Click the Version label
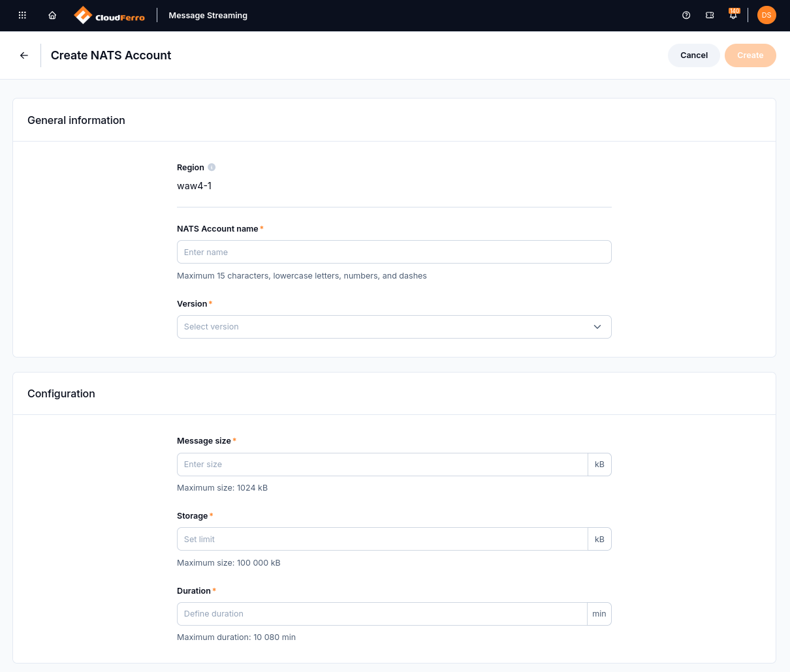790x672 pixels. pos(192,304)
